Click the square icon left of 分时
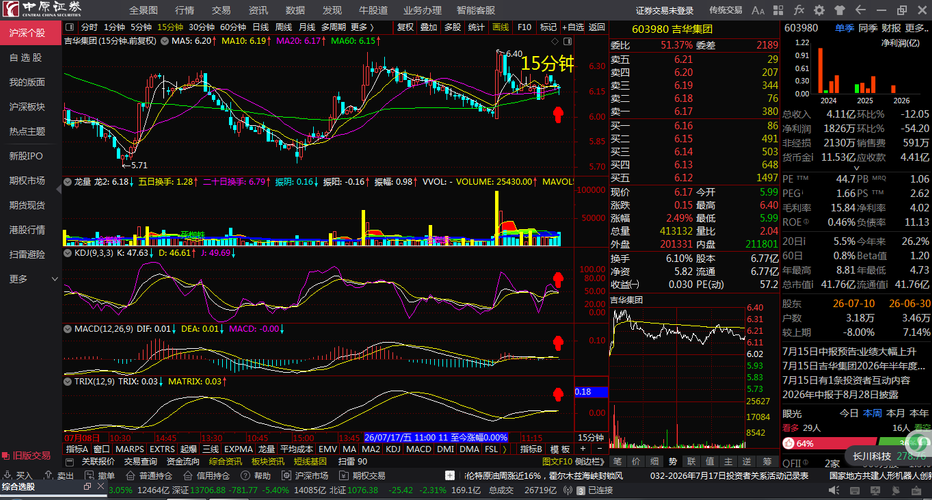The image size is (932, 500). (x=70, y=27)
